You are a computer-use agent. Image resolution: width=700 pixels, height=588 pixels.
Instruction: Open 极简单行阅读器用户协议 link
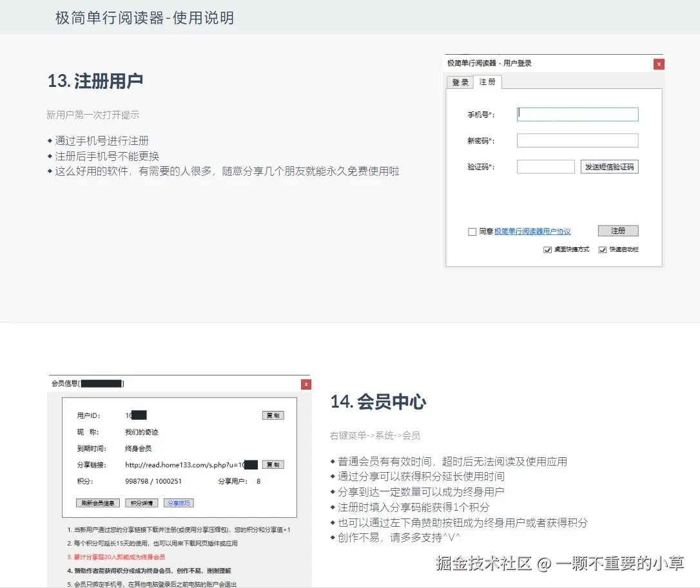coord(532,231)
